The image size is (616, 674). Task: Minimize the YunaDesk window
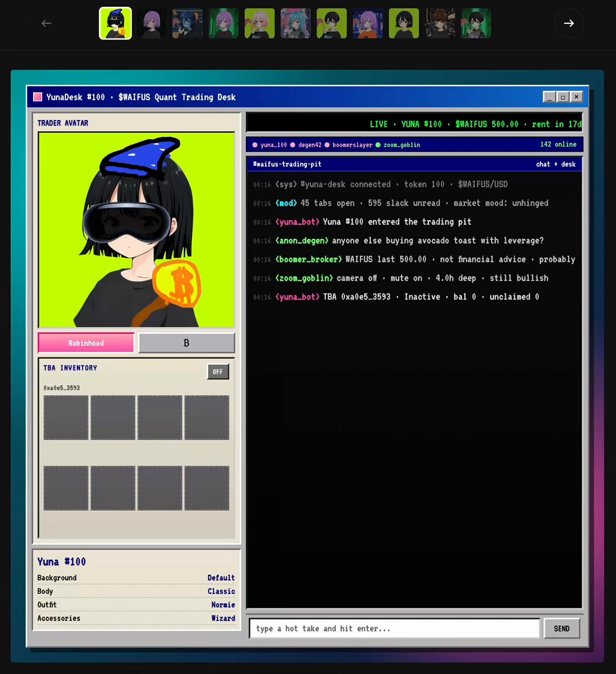point(549,97)
